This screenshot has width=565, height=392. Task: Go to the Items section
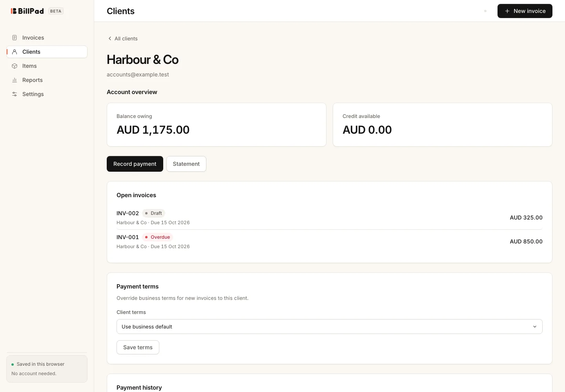(x=47, y=66)
